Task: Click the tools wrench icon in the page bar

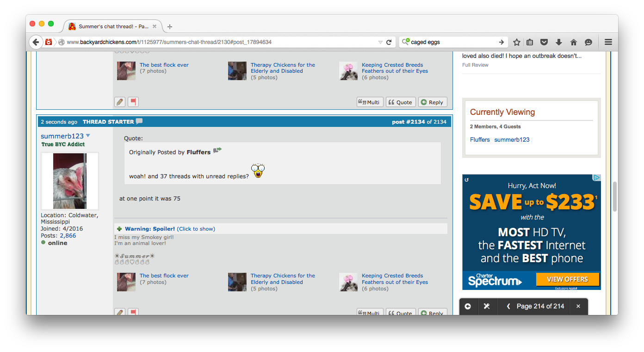Action: point(487,306)
